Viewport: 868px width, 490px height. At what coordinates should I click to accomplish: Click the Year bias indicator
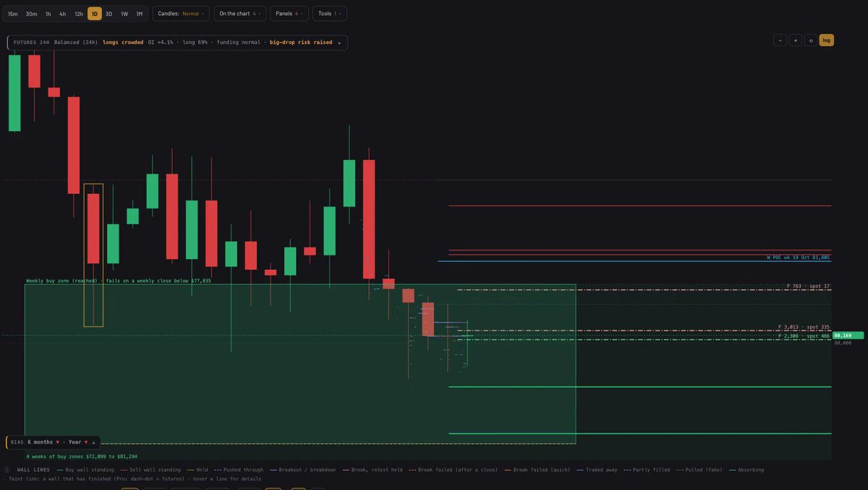(78, 442)
